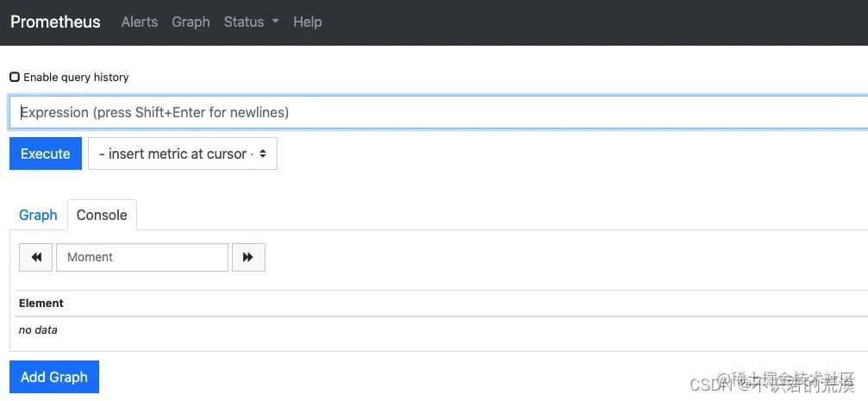
Task: Click into the Moment time field
Action: click(x=142, y=257)
